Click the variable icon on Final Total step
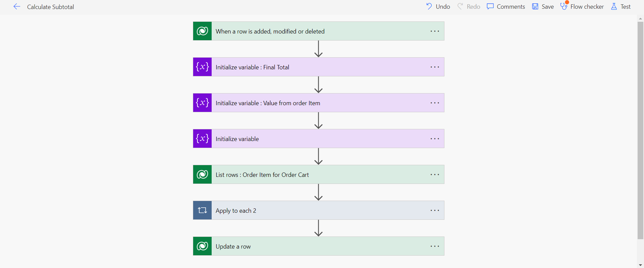 202,67
